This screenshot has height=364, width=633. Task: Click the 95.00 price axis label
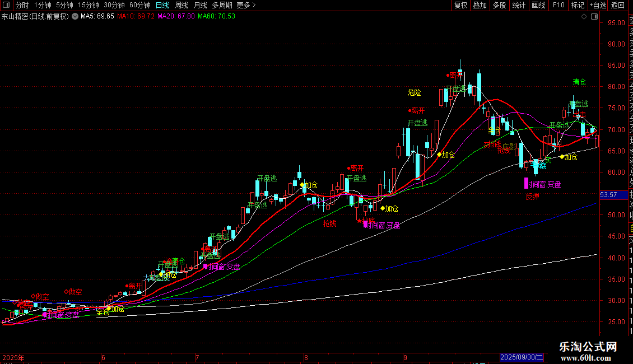pyautogui.click(x=616, y=23)
